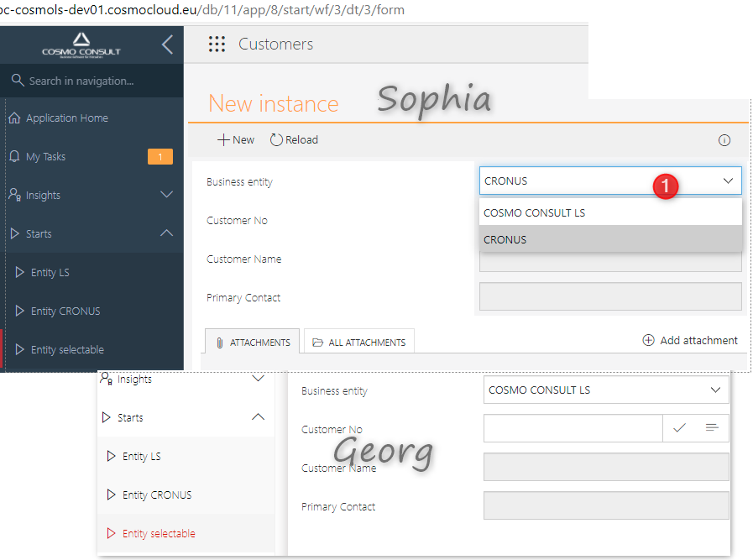Click the My Tasks bell icon
753x560 pixels.
[x=14, y=156]
